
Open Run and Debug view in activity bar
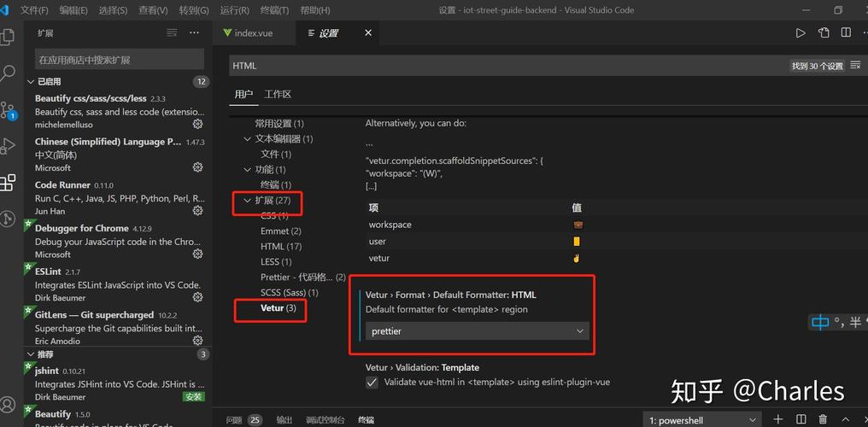tap(7, 146)
